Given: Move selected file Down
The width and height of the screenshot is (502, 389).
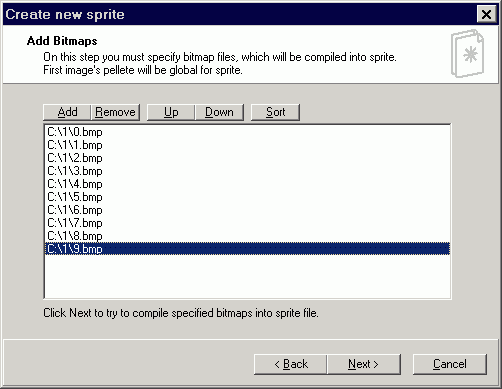Looking at the screenshot, I should coord(219,112).
